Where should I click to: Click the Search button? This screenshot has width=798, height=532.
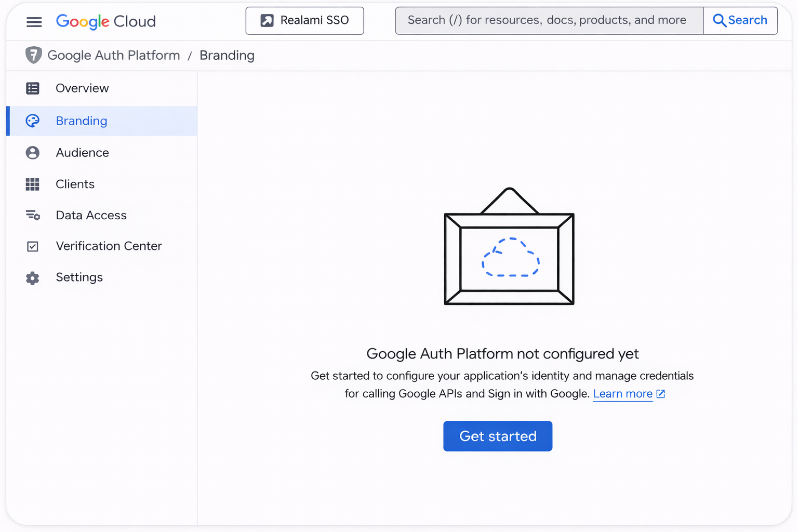[740, 21]
